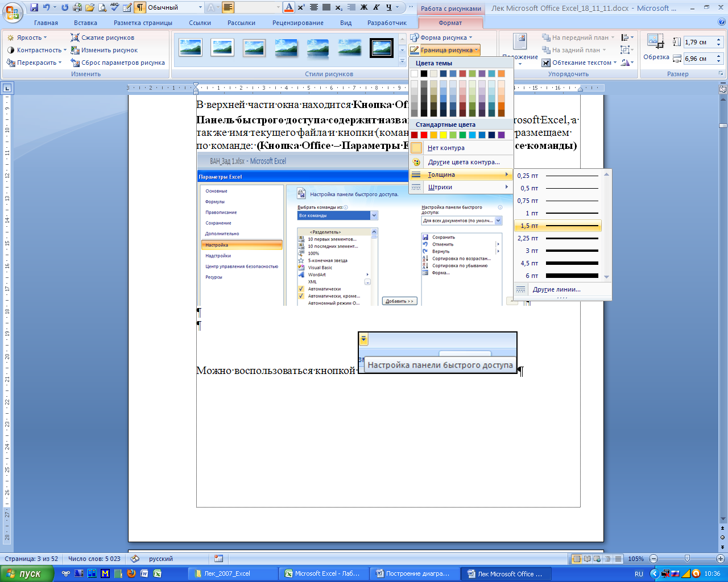
Task: Open print preview magnifier icon
Action: [102, 8]
